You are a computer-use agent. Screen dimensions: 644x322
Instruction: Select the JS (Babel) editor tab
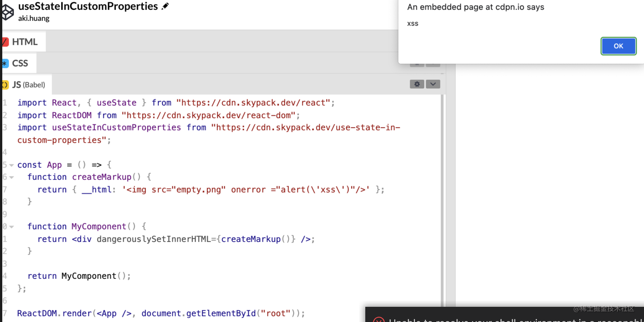tap(28, 85)
